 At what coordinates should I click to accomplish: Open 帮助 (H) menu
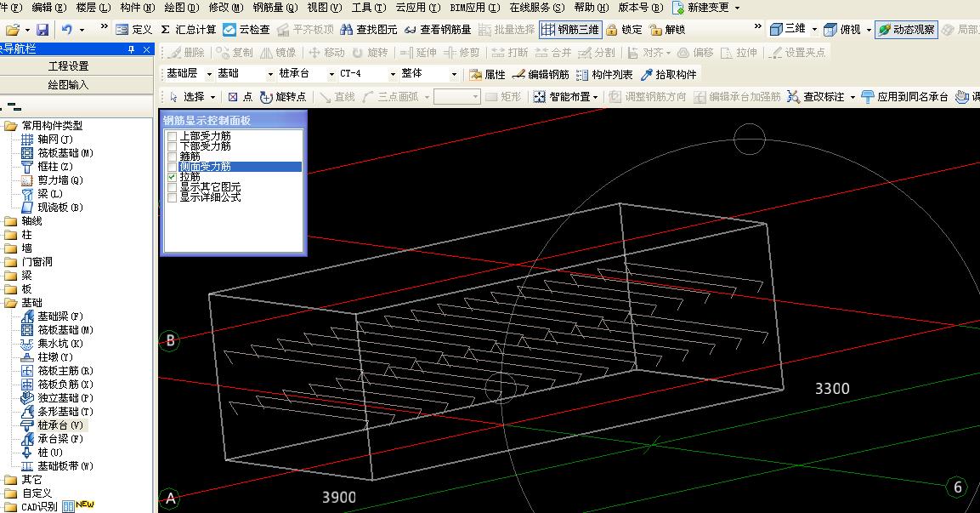592,8
